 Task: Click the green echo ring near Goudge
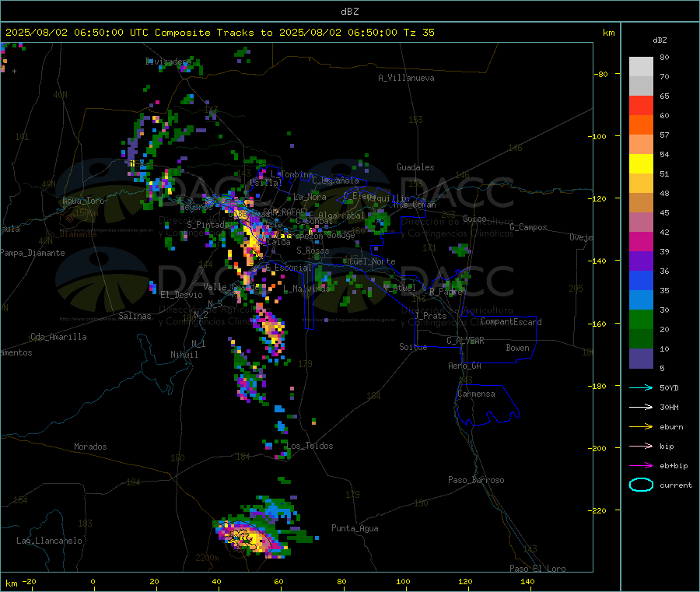(378, 224)
